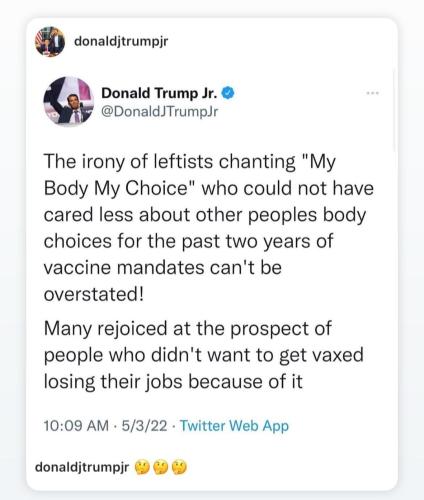
Task: Open the donaldjtrumpjr Instagram profile avatar
Action: click(50, 42)
